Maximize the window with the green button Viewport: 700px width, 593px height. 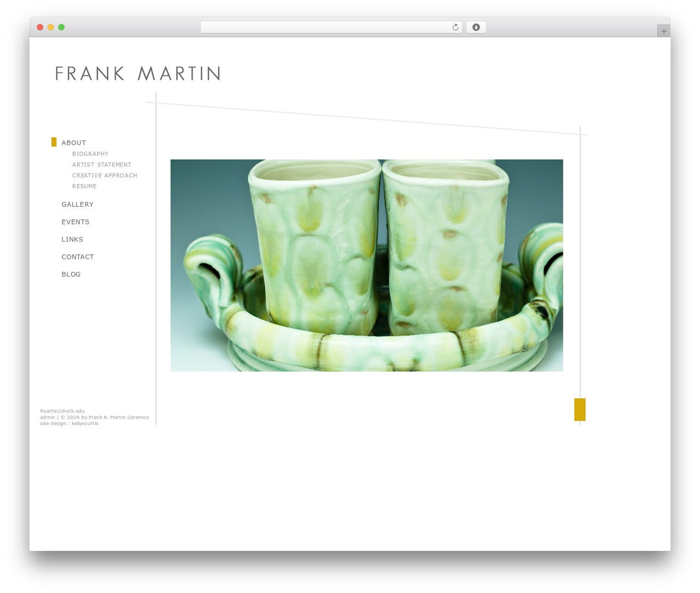coord(61,27)
